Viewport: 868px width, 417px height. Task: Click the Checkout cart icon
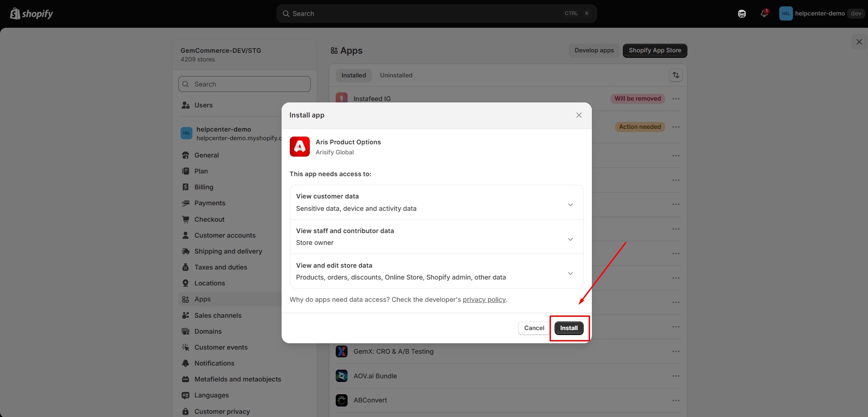point(186,219)
